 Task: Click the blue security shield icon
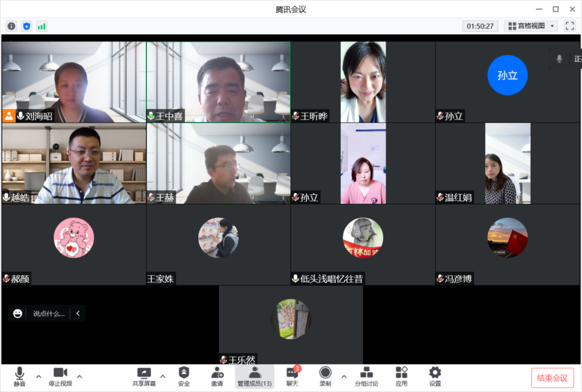point(26,26)
